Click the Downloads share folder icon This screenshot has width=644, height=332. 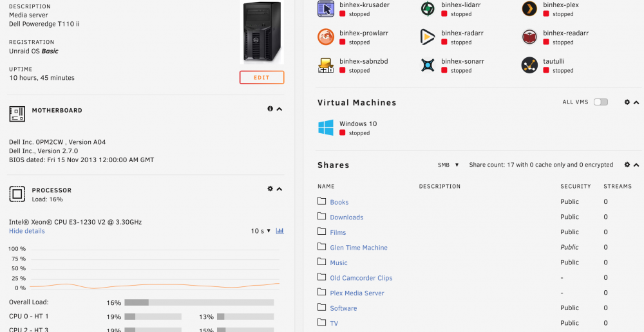(x=321, y=216)
